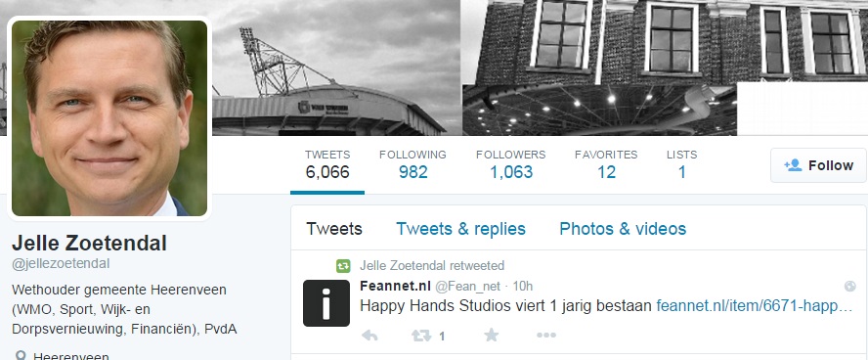Open the @Fean_net handle
868x360 pixels.
pyautogui.click(x=467, y=287)
